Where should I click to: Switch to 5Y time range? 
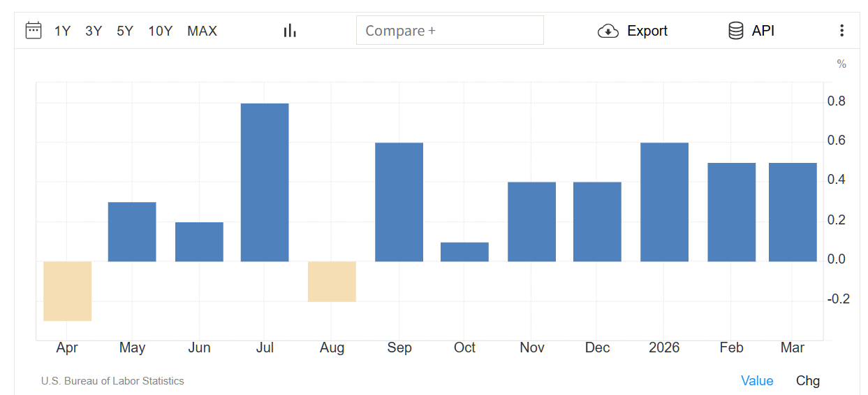pos(125,31)
